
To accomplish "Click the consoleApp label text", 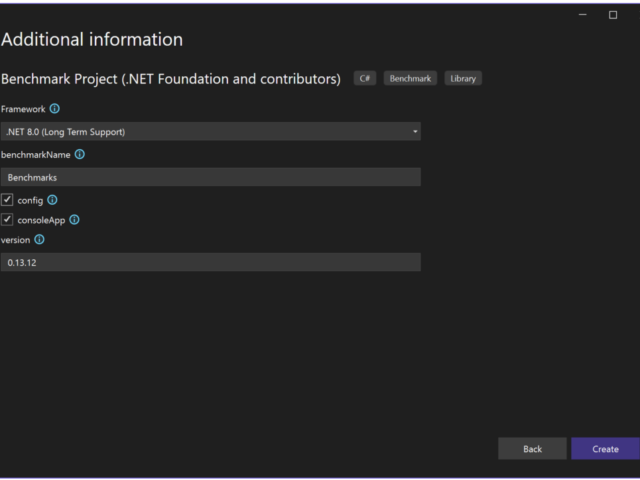I will click(x=41, y=220).
